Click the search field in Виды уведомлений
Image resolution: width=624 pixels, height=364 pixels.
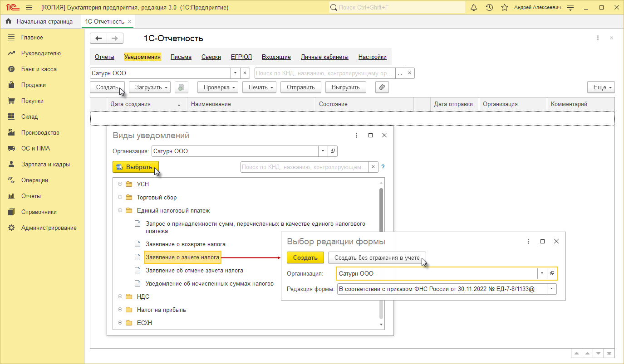[305, 167]
